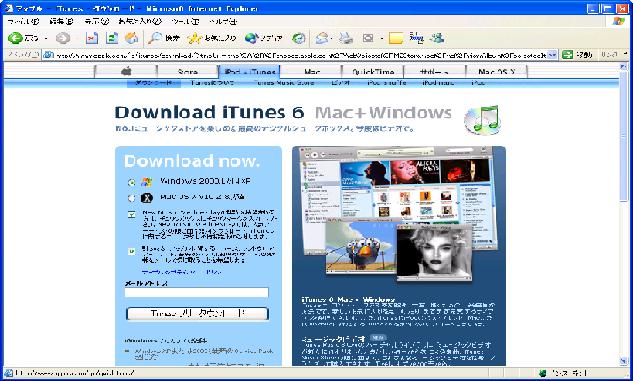Click the IE Forward arrow button
This screenshot has height=381, width=633.
pyautogui.click(x=63, y=38)
